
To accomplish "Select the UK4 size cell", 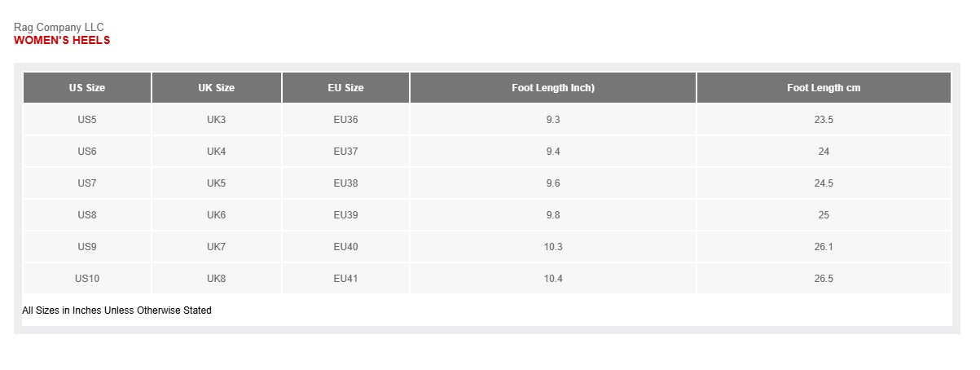I will tap(216, 152).
